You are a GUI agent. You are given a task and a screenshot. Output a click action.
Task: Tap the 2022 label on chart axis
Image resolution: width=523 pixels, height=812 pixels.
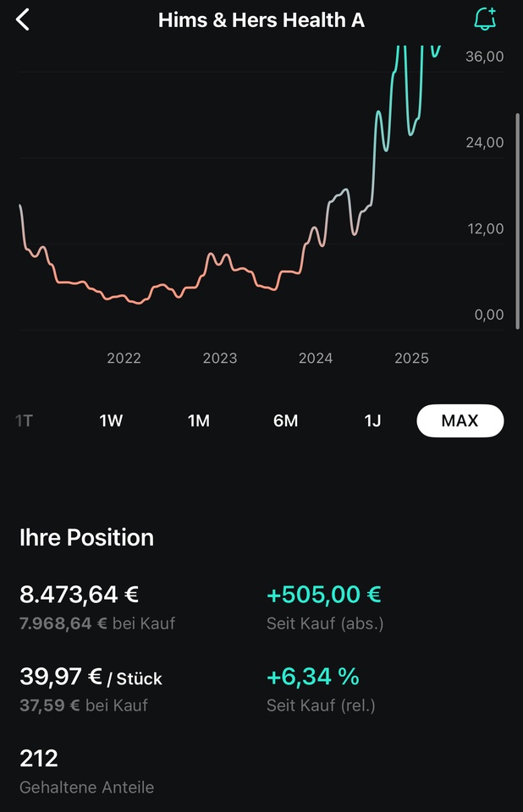[124, 359]
